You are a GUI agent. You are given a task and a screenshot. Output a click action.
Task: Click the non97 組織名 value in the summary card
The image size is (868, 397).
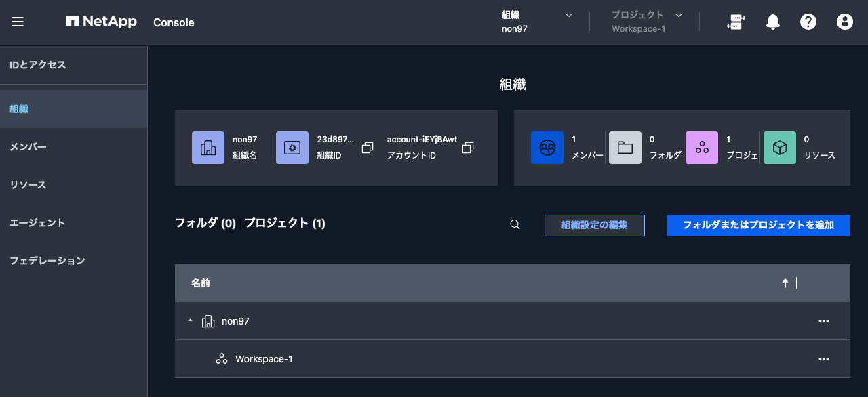[x=245, y=140]
